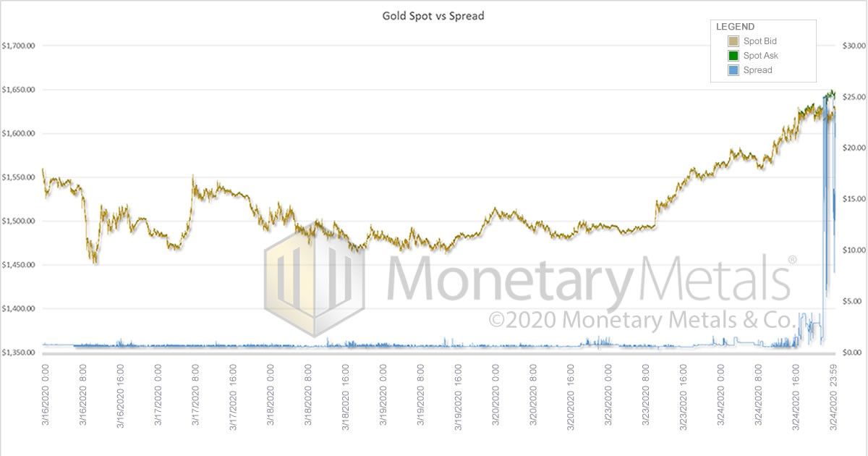Click the Spot Ask green legend swatch
The height and width of the screenshot is (456, 868).
pos(733,56)
